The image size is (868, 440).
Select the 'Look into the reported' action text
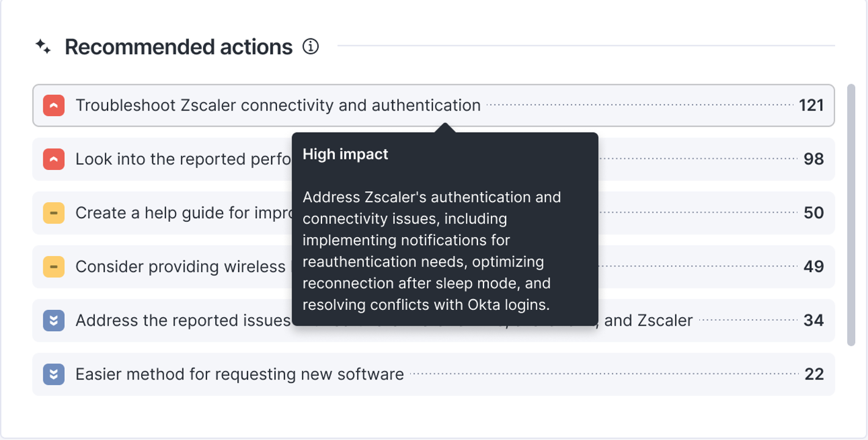tap(182, 159)
